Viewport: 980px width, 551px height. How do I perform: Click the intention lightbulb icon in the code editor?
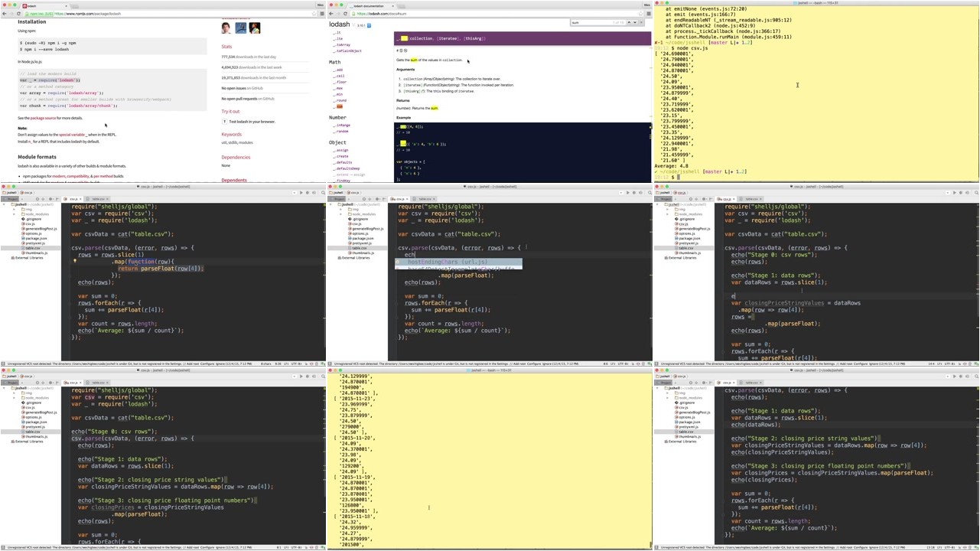pos(74,262)
